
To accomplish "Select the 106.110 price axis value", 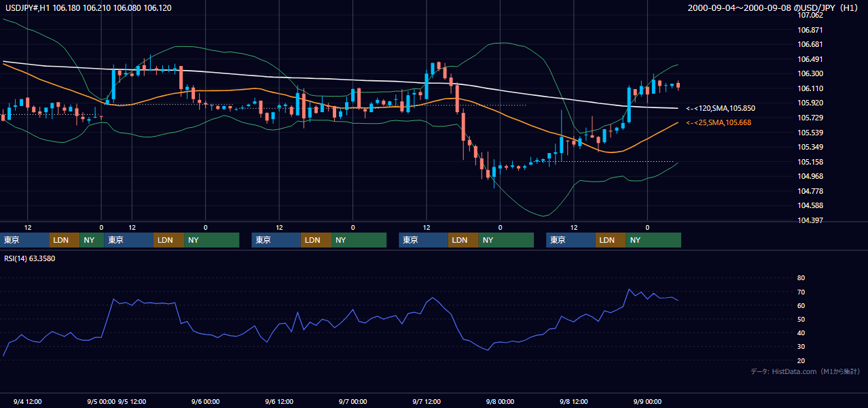I will pyautogui.click(x=810, y=88).
